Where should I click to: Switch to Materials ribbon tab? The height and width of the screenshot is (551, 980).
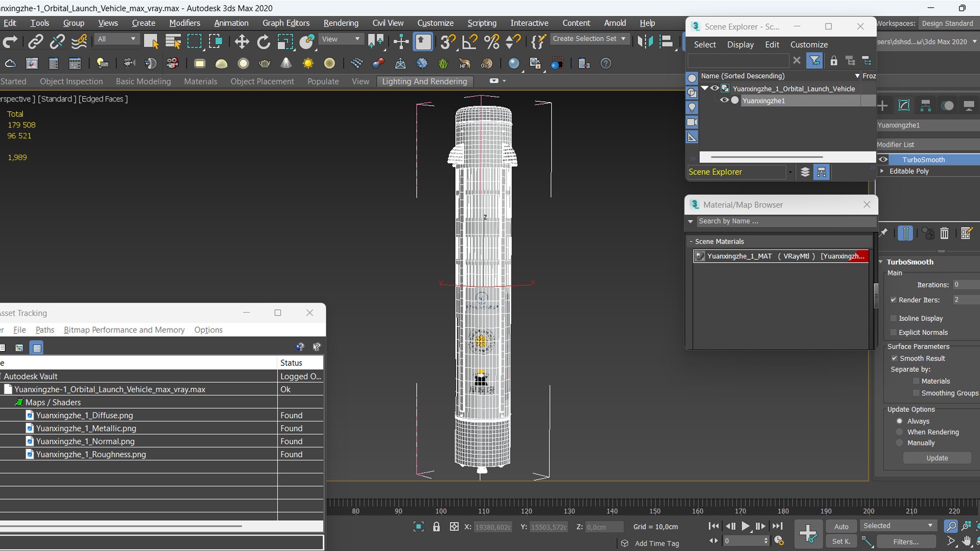pyautogui.click(x=200, y=81)
